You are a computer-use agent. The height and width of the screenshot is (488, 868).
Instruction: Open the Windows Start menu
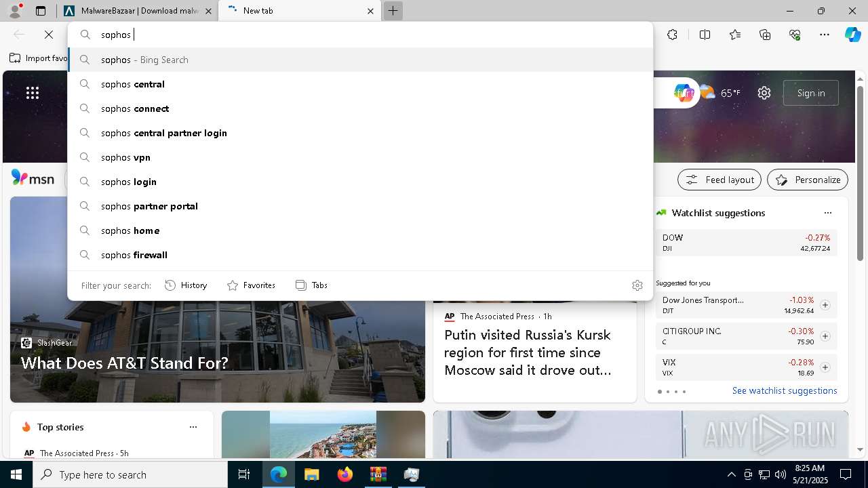pos(16,474)
